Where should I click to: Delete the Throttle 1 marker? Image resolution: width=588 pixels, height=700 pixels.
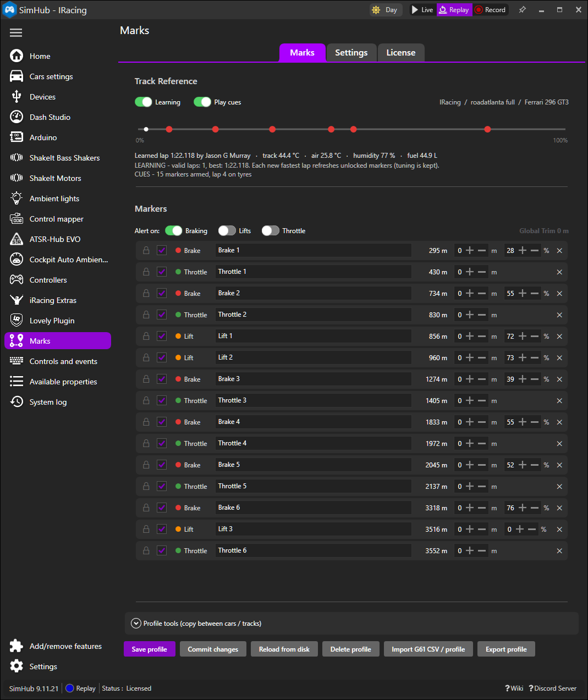(x=559, y=272)
